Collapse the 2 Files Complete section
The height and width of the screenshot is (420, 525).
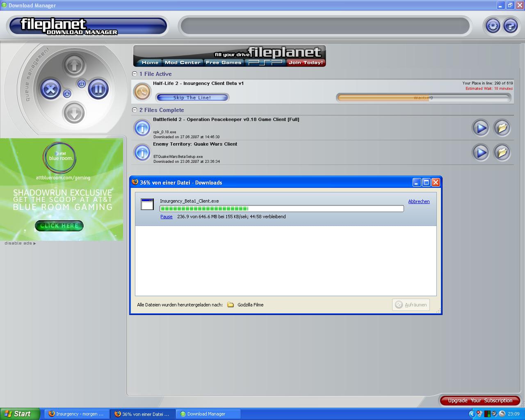(135, 110)
